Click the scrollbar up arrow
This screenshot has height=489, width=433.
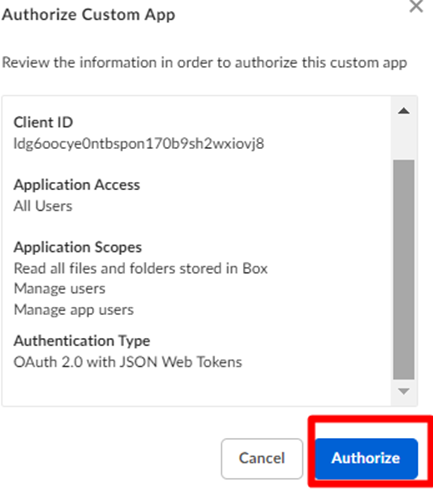pyautogui.click(x=404, y=111)
